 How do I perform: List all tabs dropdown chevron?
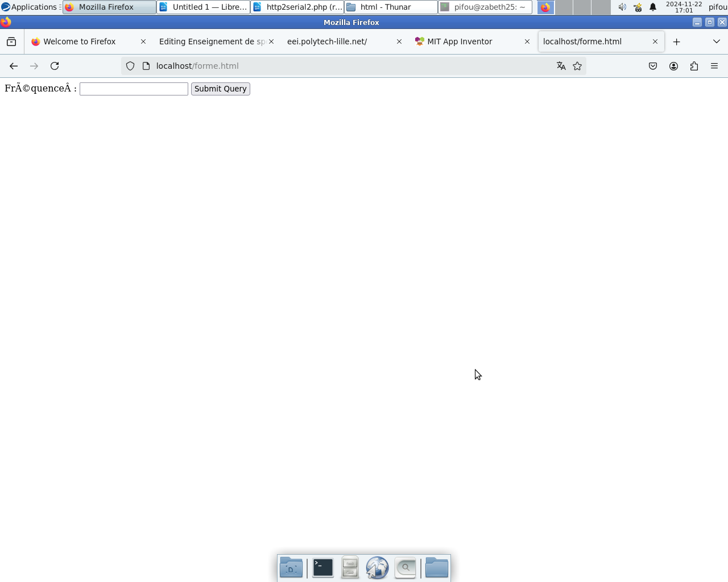716,41
